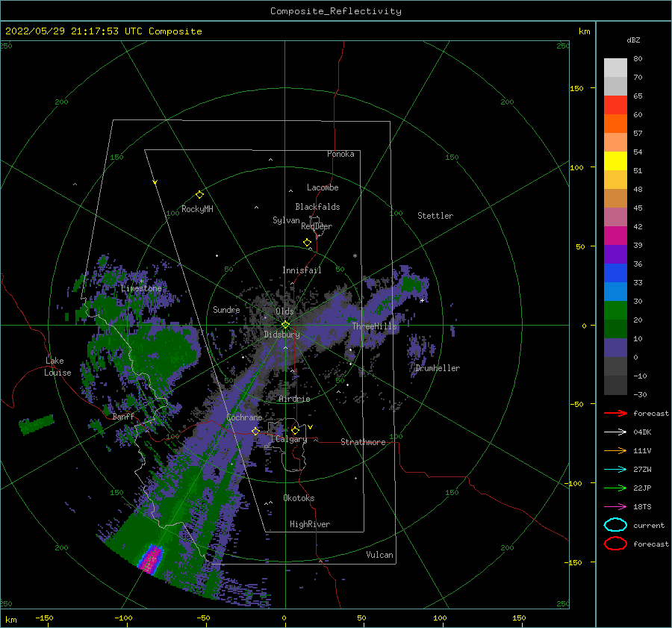The image size is (672, 628).
Task: Click the Didsbury town label
Action: 281,335
